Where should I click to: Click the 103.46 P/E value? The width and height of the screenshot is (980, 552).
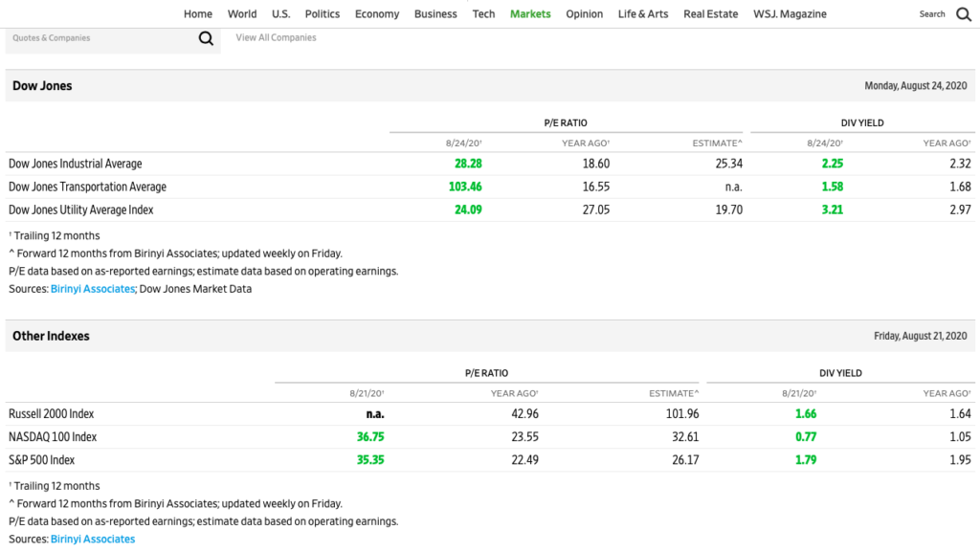pyautogui.click(x=465, y=187)
